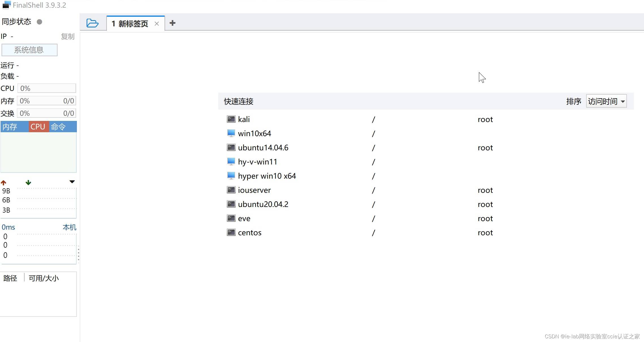Screen dimensions: 644x342
Task: Switch to the 内存 process tab
Action: tap(14, 127)
